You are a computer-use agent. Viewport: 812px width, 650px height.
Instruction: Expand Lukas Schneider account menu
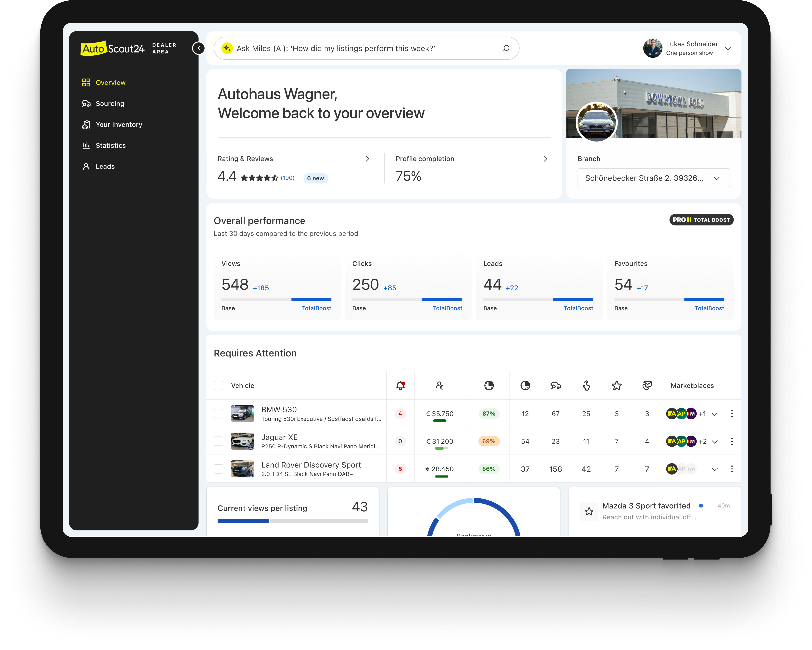(728, 49)
